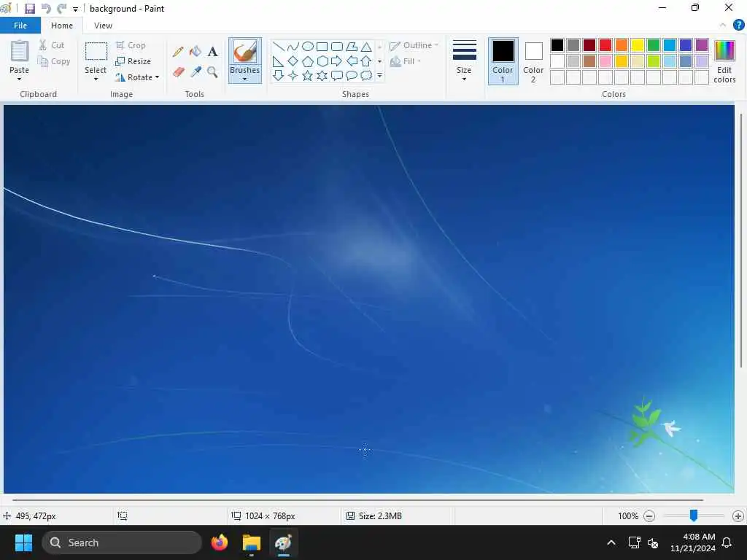Pick the yellow color swatch
Viewport: 747px width, 560px height.
pos(638,45)
